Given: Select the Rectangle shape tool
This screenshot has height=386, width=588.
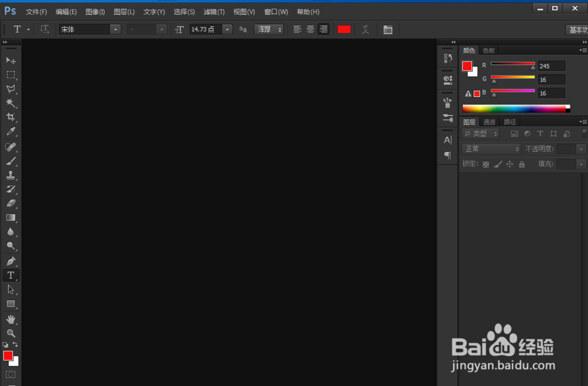Looking at the screenshot, I should (x=11, y=304).
